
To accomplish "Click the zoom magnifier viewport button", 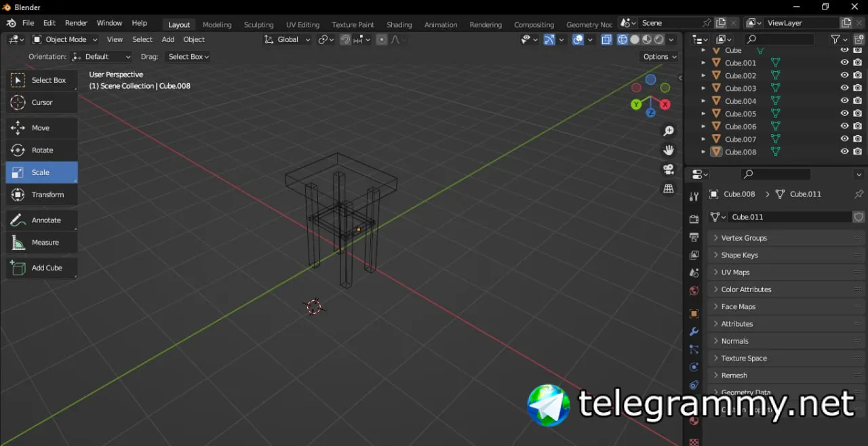I will 669,131.
